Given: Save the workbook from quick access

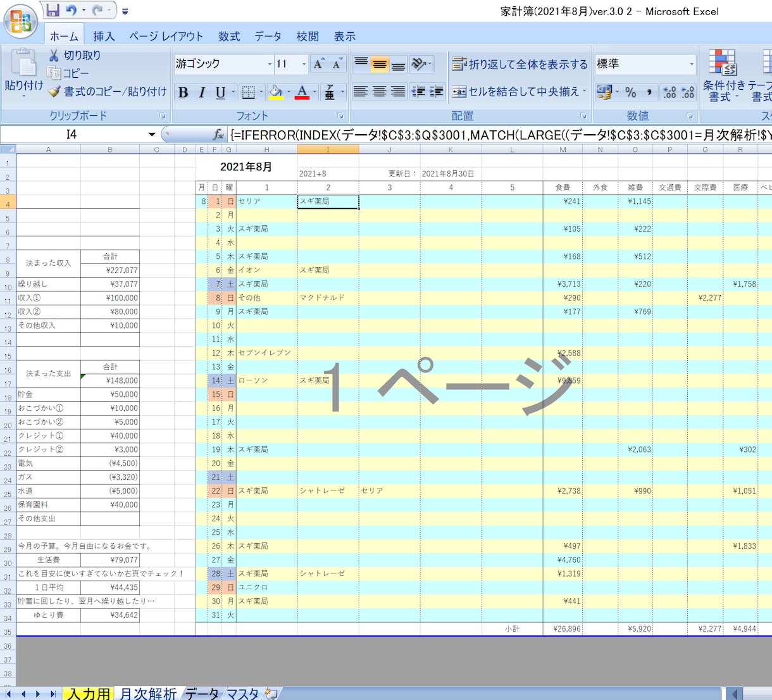Looking at the screenshot, I should (53, 10).
